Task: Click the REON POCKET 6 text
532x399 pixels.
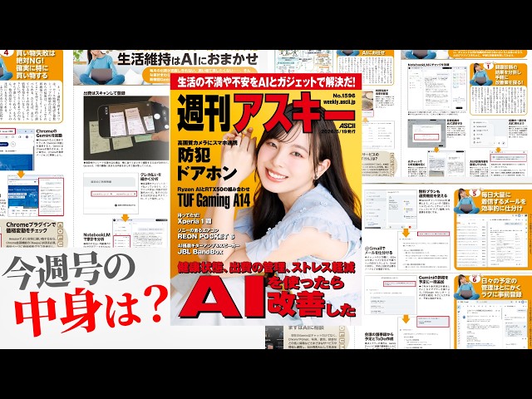Action: (x=205, y=236)
